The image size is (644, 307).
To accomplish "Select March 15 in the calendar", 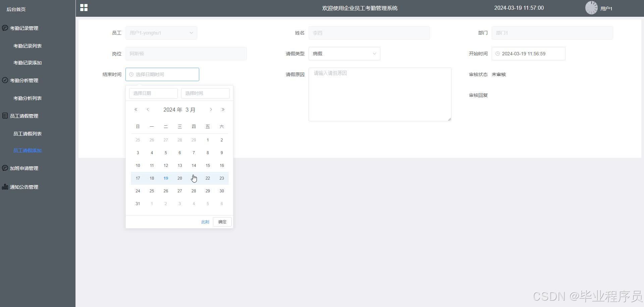I will [208, 166].
